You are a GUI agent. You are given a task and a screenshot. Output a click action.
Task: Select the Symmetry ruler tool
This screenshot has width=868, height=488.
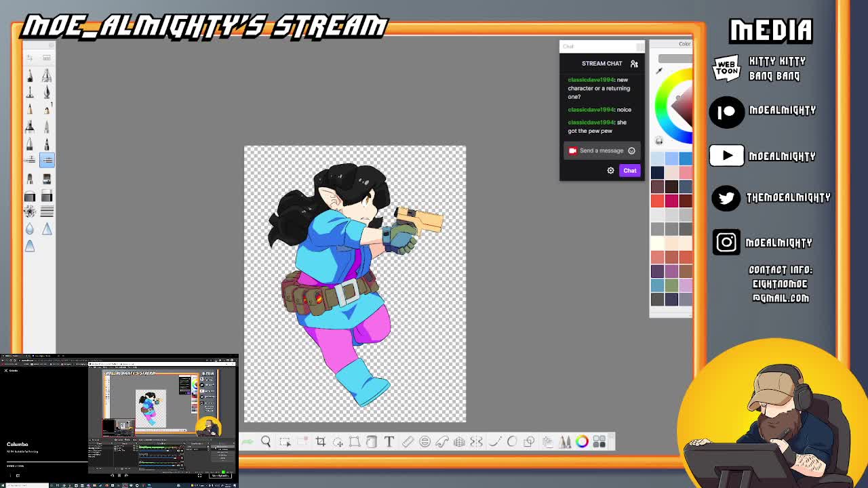coord(477,442)
